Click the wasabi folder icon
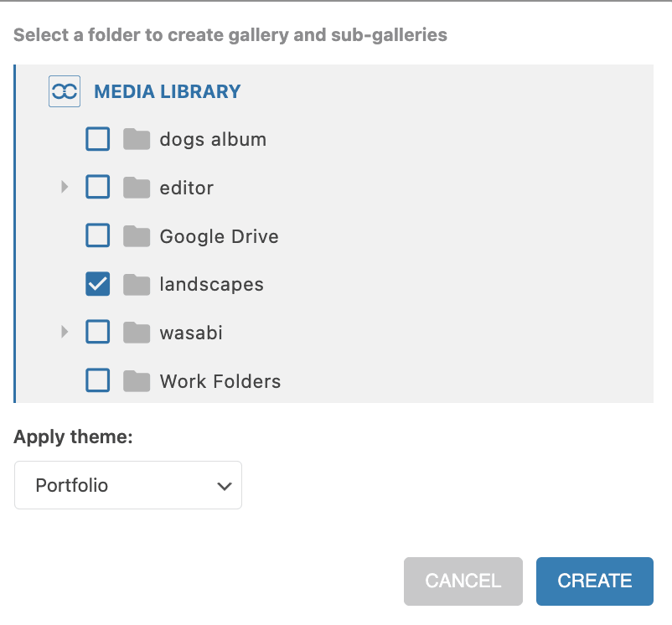The width and height of the screenshot is (672, 625). 136,333
